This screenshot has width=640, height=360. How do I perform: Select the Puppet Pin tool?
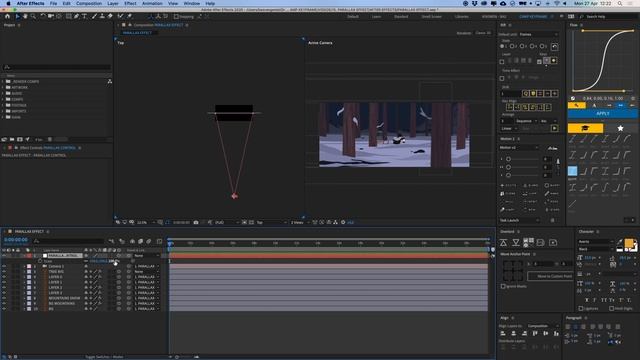129,16
